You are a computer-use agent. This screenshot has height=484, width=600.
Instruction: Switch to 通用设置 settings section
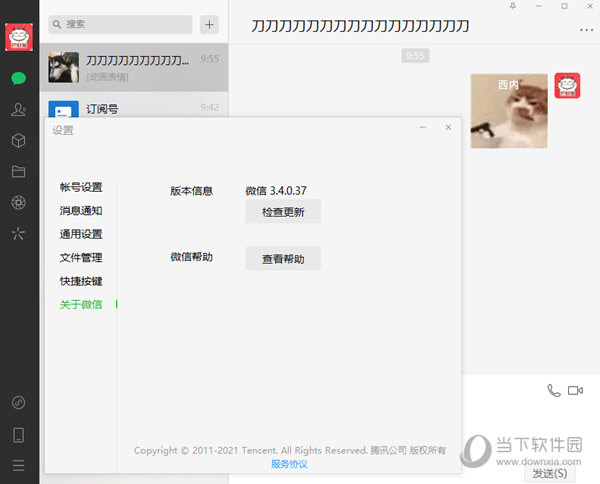81,234
